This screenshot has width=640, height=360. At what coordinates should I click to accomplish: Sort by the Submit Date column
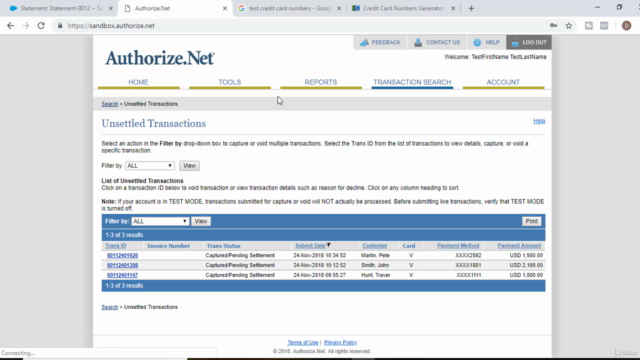(310, 246)
